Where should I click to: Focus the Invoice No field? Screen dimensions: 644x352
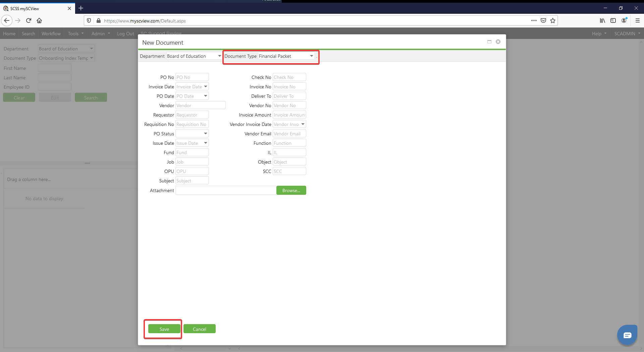tap(289, 87)
